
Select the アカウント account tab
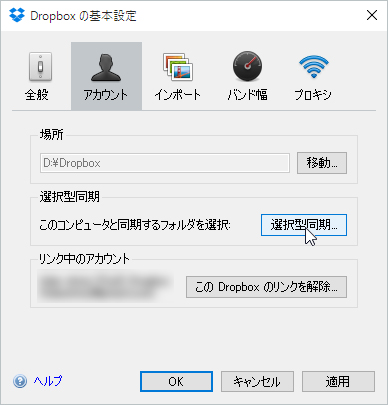click(x=106, y=76)
